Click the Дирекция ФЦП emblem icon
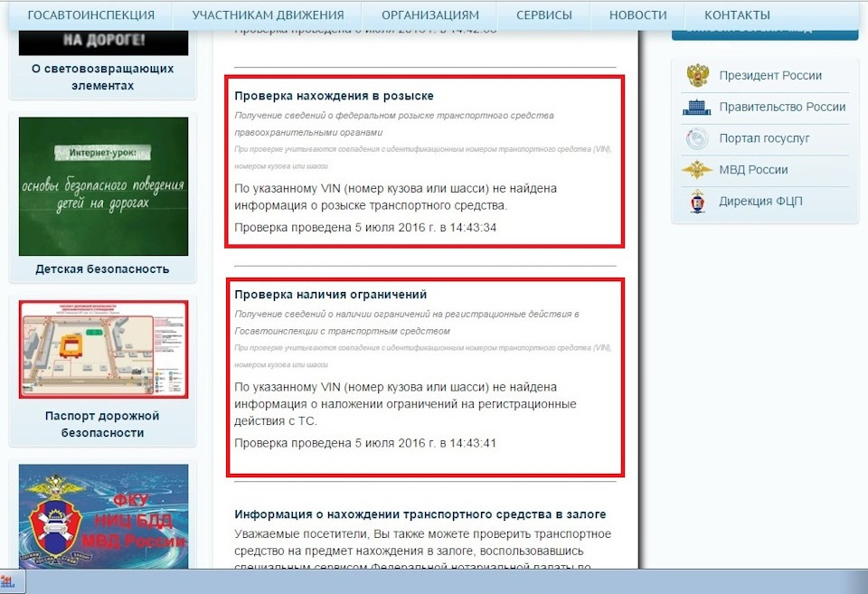Screen dimensions: 868x594 point(697,201)
